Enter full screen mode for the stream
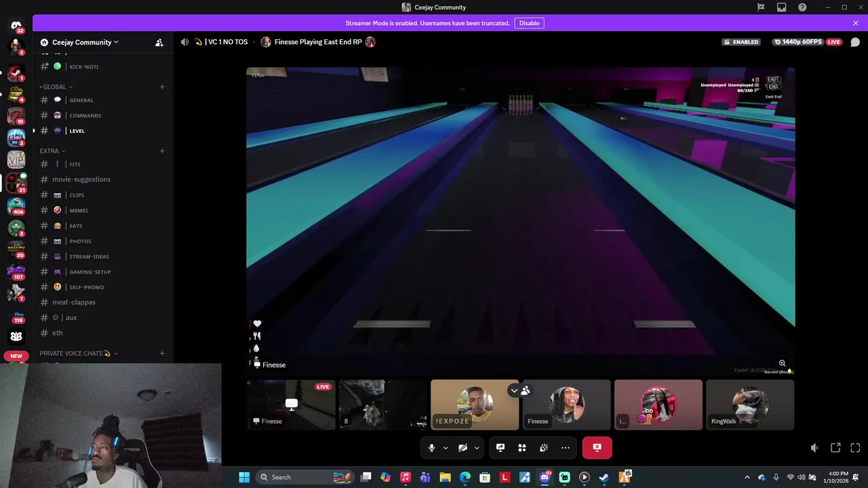This screenshot has height=488, width=868. coord(855,447)
